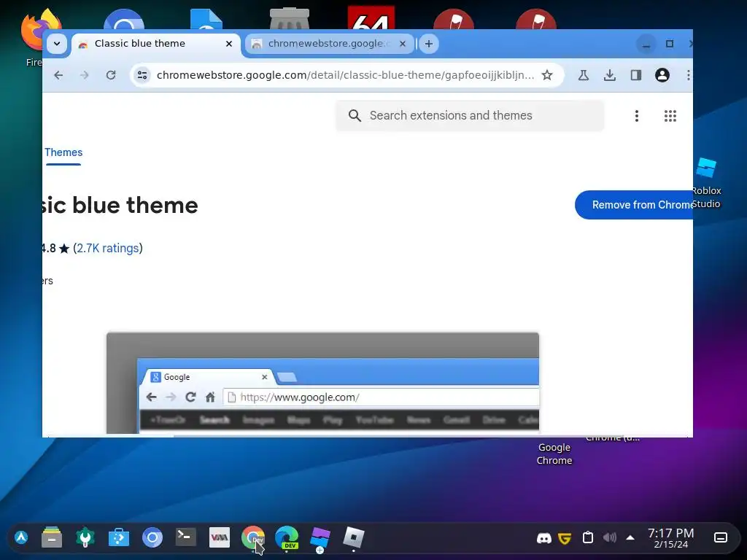
Task: Close the Classic blue theme tab
Action: 228,44
